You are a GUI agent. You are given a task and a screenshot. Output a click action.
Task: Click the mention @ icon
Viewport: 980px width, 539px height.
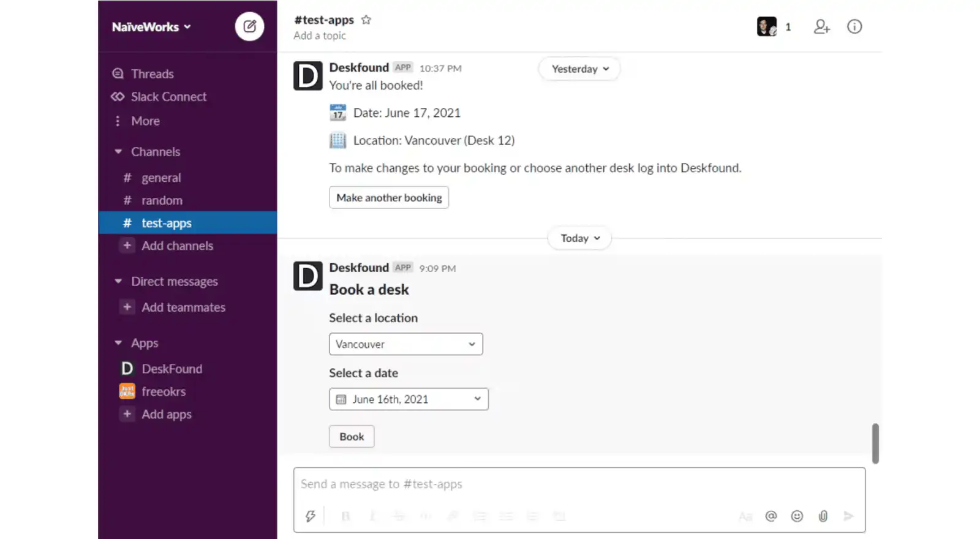click(771, 516)
